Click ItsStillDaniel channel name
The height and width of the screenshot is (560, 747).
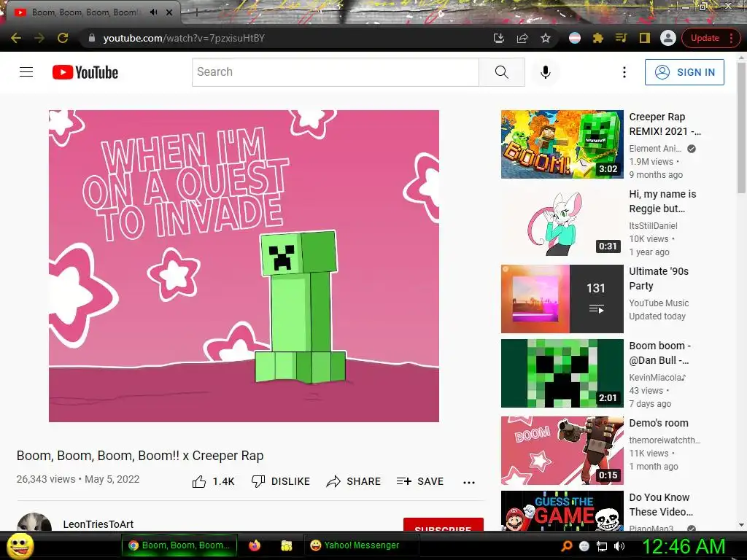click(x=653, y=226)
